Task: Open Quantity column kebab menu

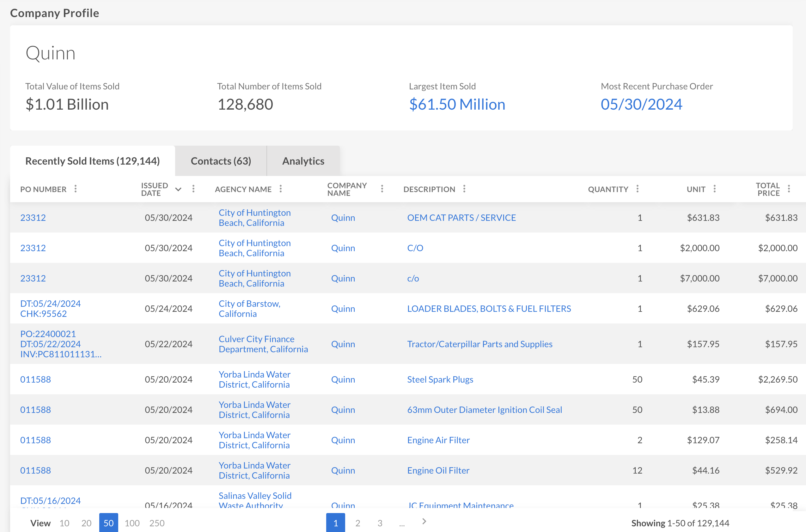Action: pyautogui.click(x=637, y=189)
